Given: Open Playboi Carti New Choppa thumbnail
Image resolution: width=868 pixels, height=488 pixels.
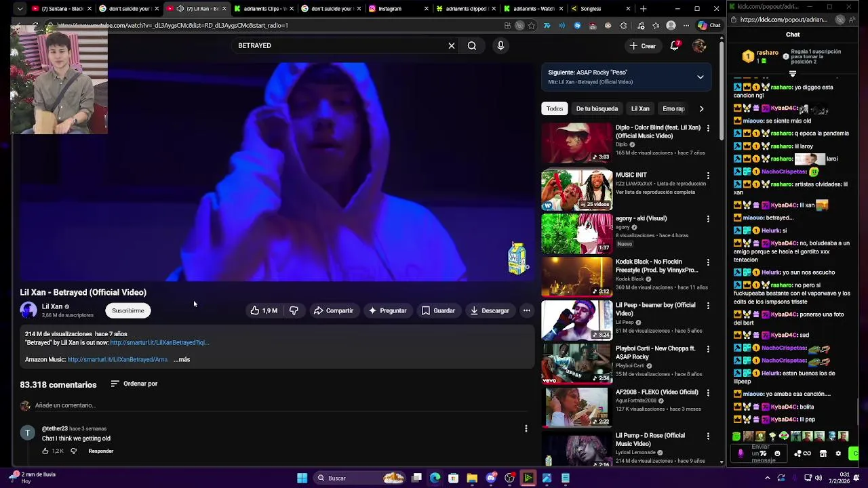Looking at the screenshot, I should click(x=576, y=364).
